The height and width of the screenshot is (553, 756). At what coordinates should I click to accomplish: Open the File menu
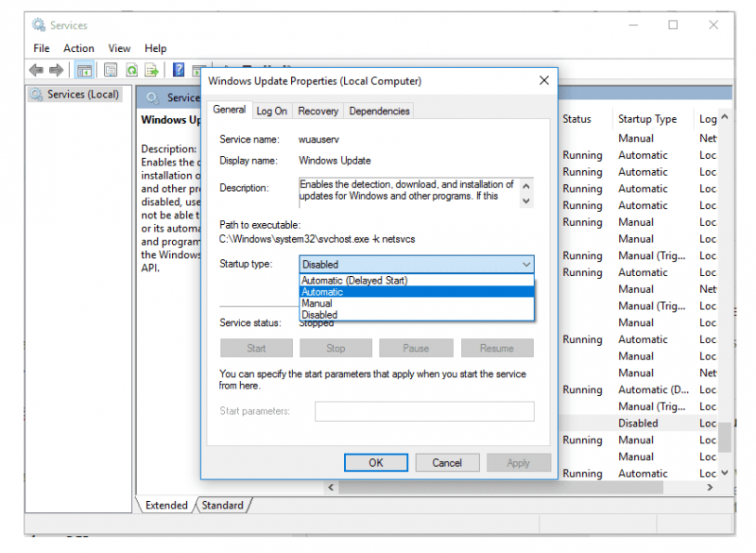[x=42, y=48]
